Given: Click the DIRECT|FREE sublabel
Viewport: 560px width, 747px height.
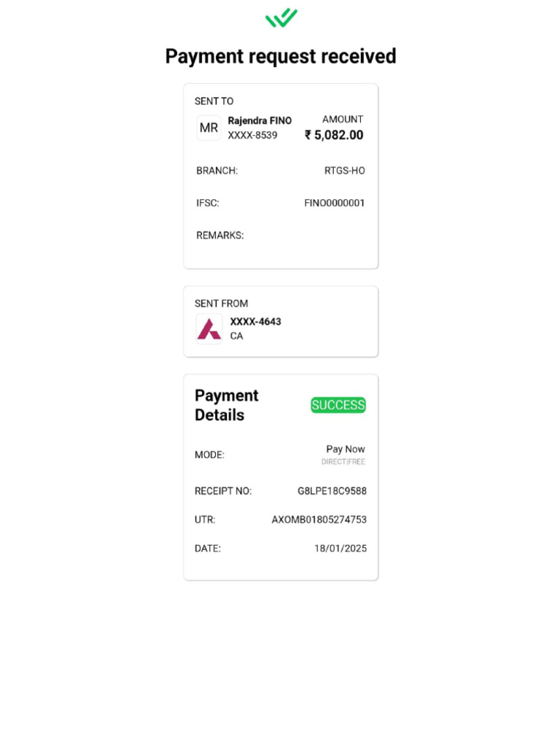Looking at the screenshot, I should coord(343,462).
